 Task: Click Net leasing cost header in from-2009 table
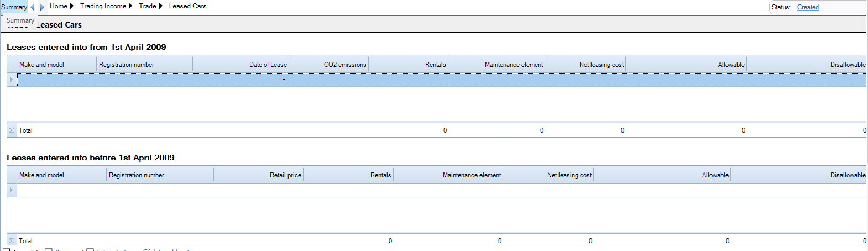(x=585, y=65)
